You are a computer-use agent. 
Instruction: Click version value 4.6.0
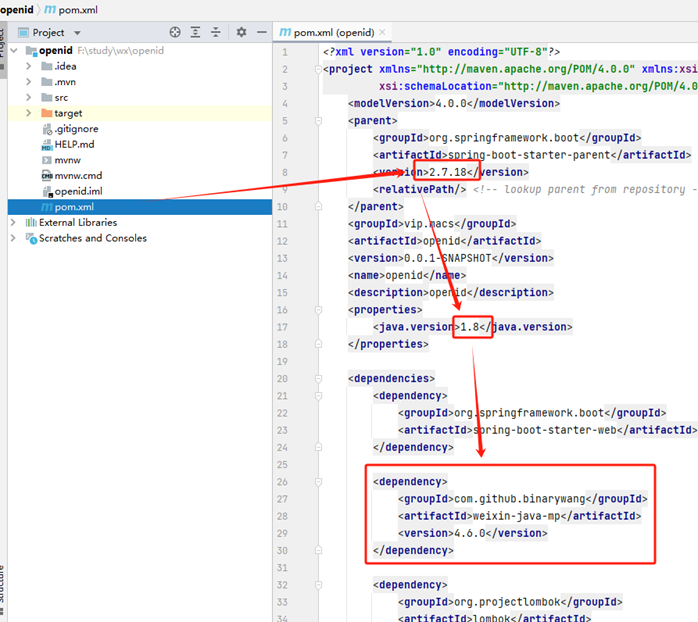point(469,533)
